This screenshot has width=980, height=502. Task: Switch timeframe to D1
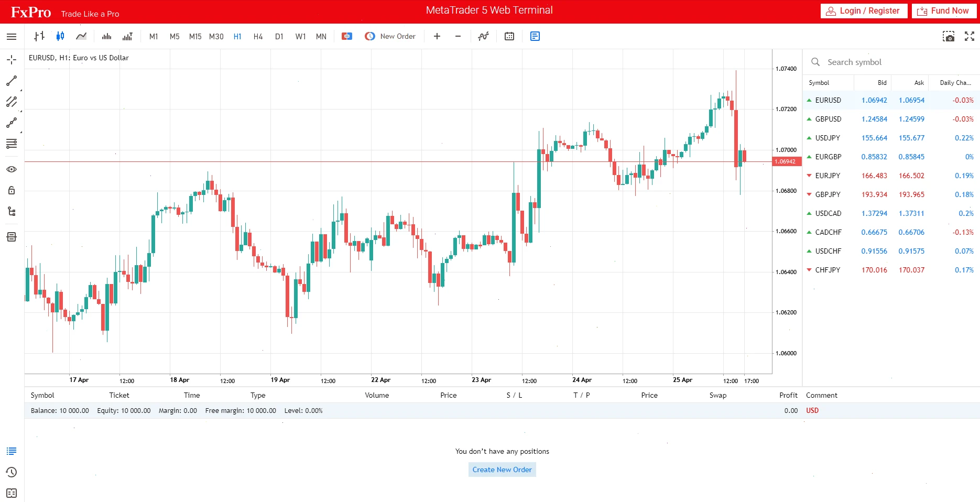279,36
